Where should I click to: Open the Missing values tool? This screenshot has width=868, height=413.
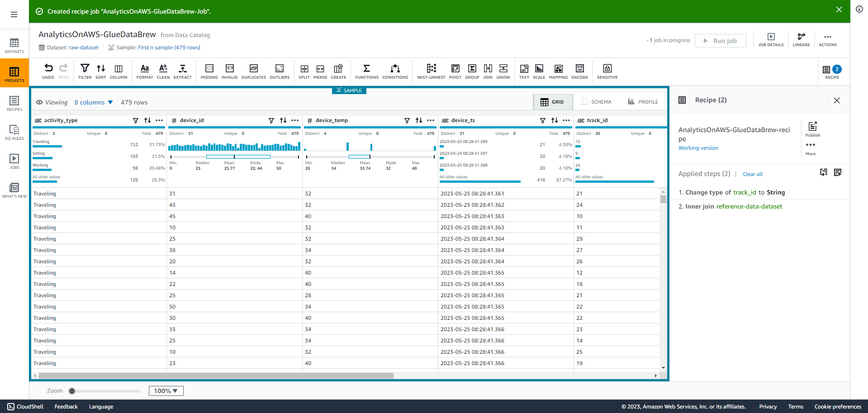click(209, 71)
